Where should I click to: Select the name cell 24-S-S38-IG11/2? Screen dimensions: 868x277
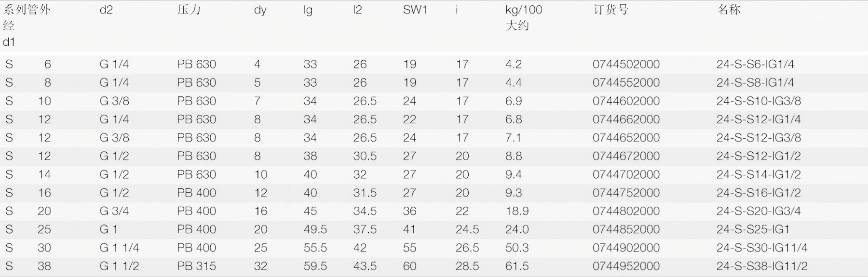pos(762,266)
